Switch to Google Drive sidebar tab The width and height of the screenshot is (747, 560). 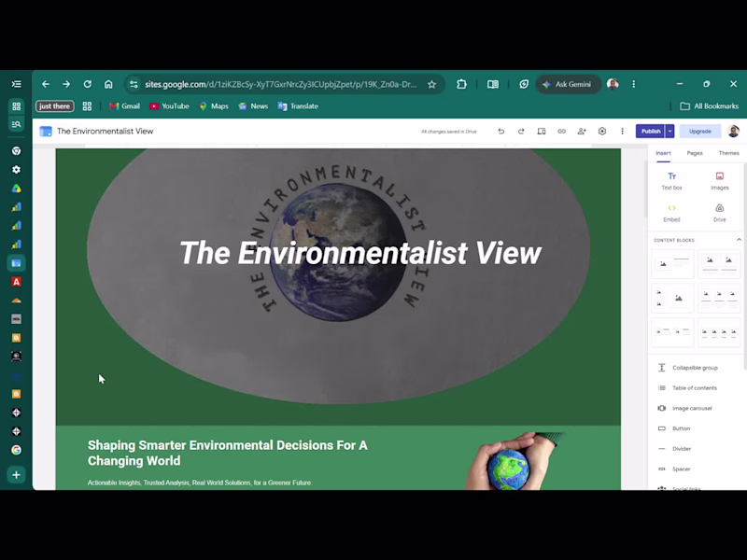coord(16,189)
